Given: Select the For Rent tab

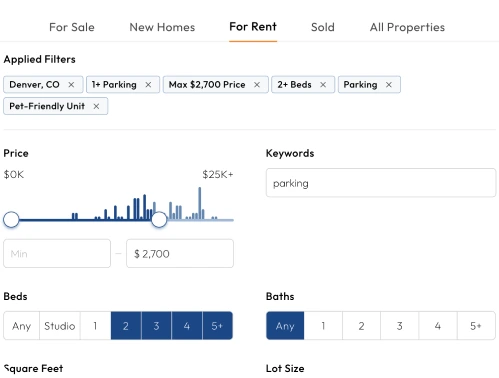Looking at the screenshot, I should tap(253, 27).
